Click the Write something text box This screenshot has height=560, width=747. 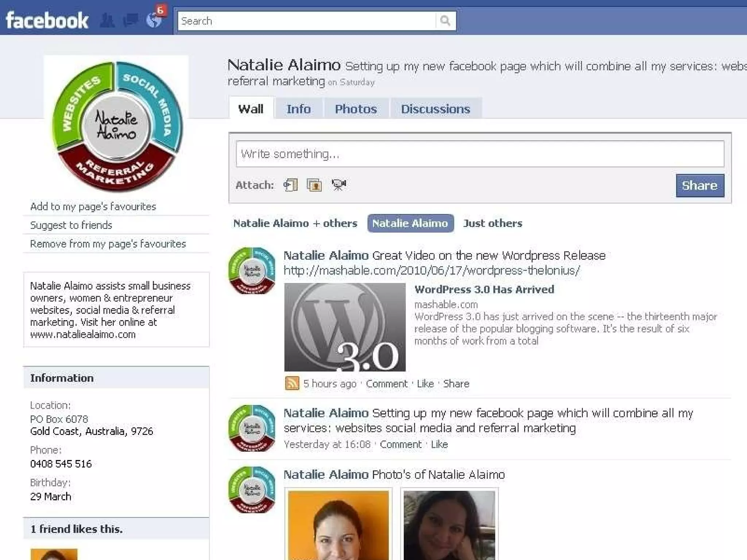point(480,154)
